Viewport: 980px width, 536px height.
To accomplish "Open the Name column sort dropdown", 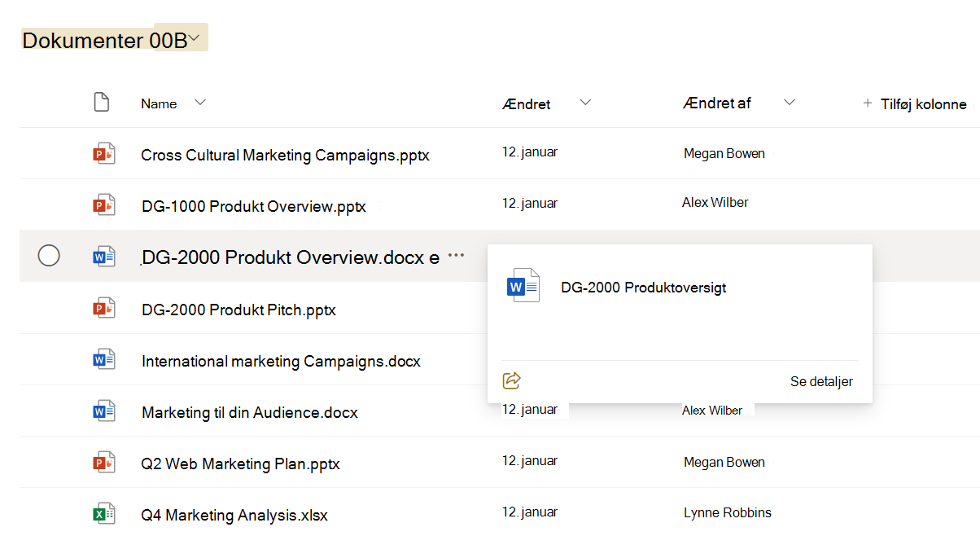I will (x=200, y=103).
